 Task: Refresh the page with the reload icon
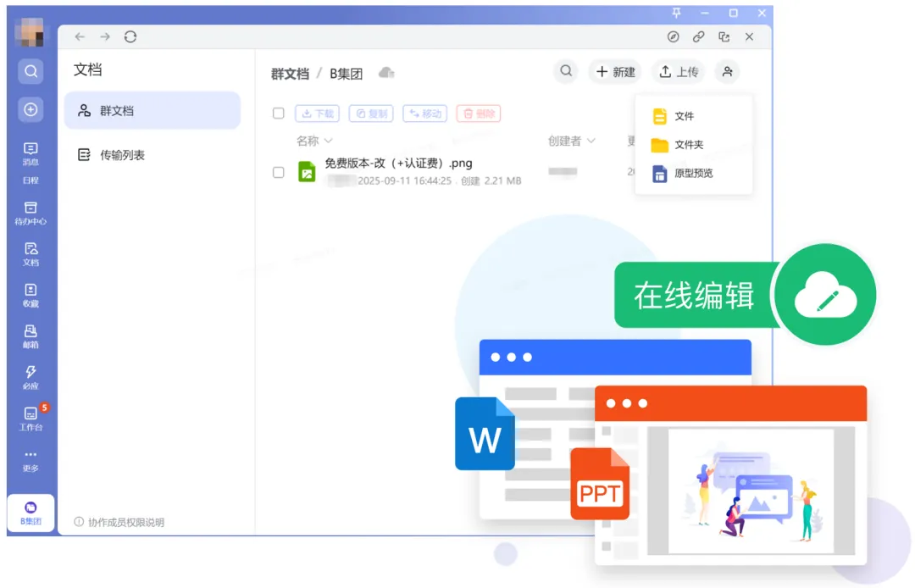[130, 36]
